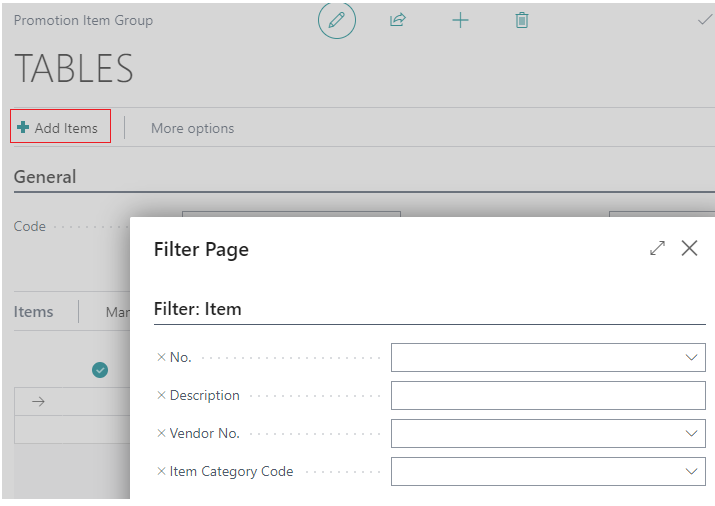This screenshot has width=715, height=506.
Task: Open the Vendor No. dropdown
Action: point(691,433)
